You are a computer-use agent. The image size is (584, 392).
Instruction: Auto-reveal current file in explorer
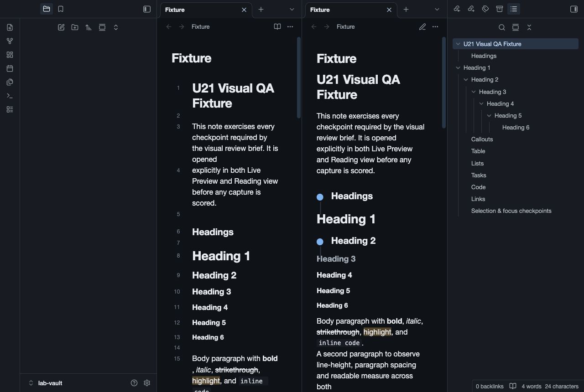coord(102,27)
